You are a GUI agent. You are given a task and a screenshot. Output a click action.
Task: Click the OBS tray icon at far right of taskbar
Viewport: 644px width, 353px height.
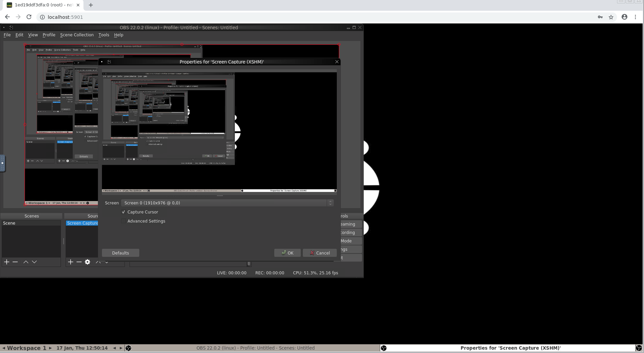(639, 348)
